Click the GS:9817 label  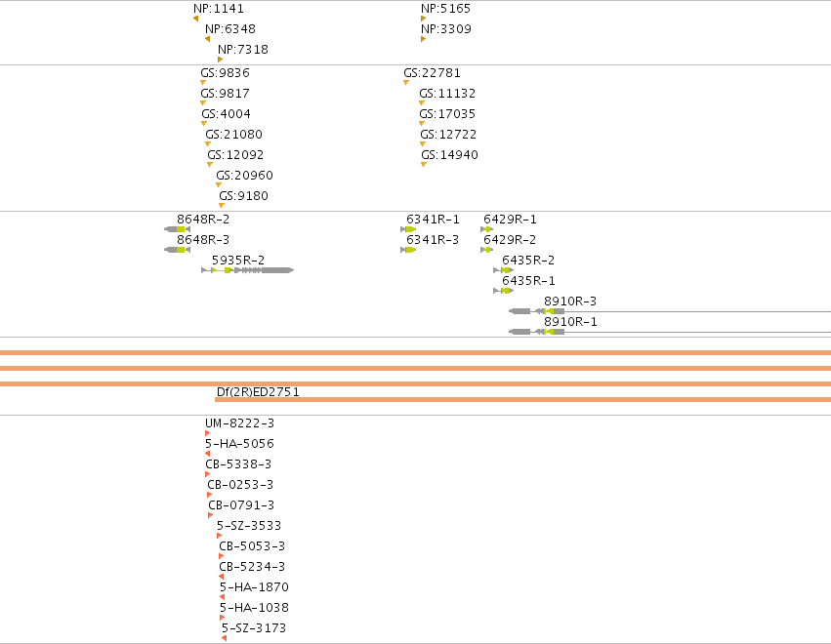point(225,94)
